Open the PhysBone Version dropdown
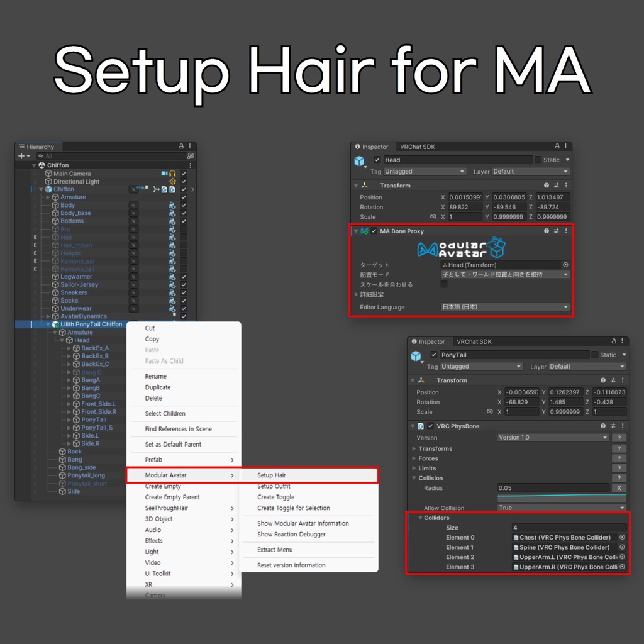 pos(553,438)
